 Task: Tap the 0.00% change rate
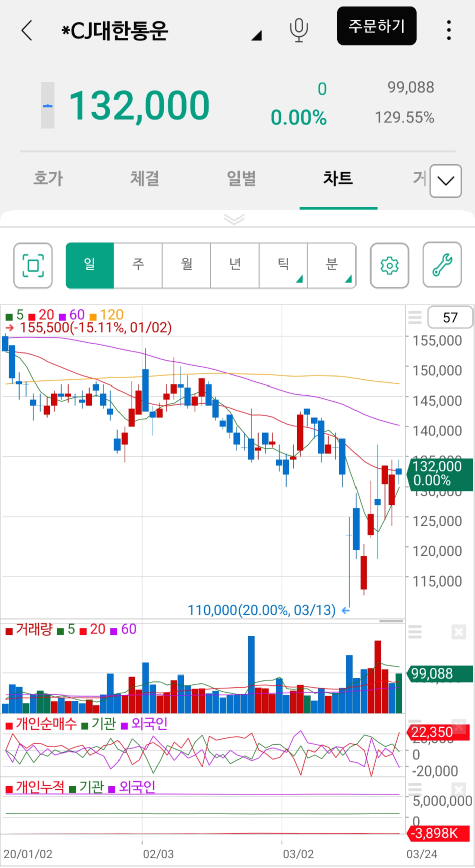pos(299,118)
